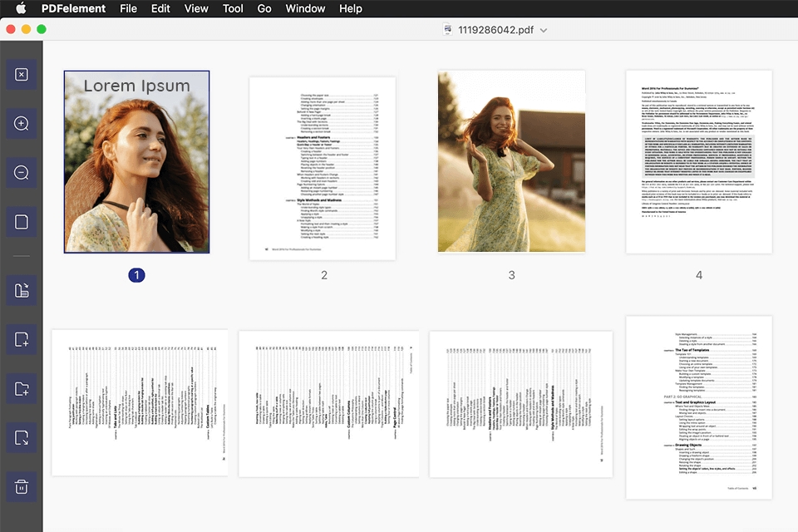This screenshot has height=532, width=798.
Task: Open the Window menu
Action: (305, 8)
